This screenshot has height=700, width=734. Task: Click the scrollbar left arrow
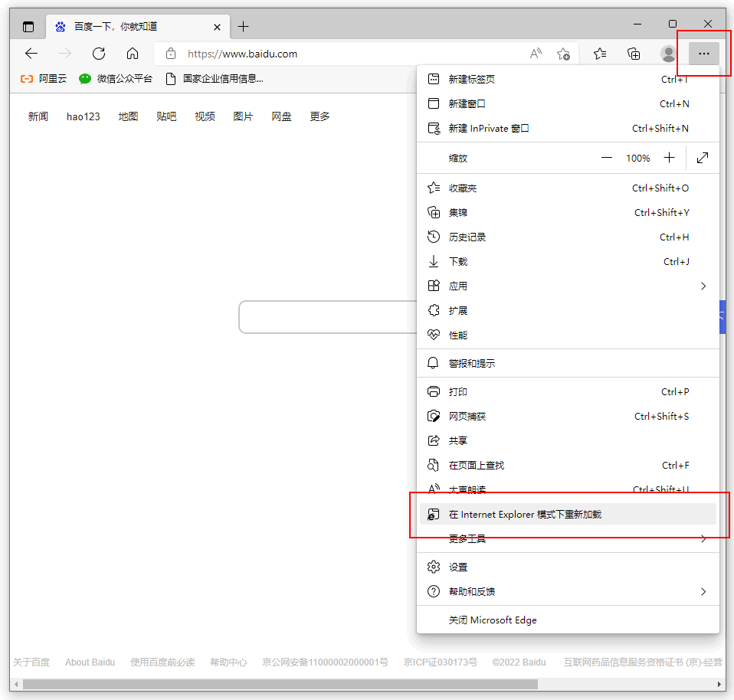pyautogui.click(x=16, y=685)
